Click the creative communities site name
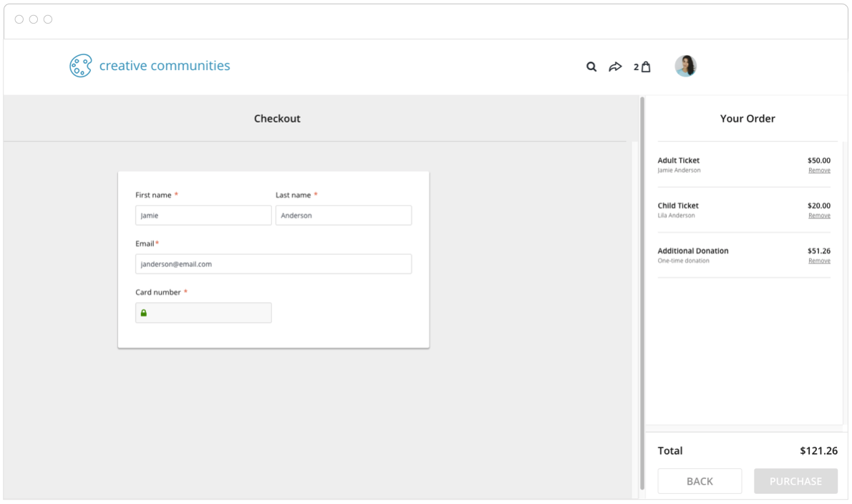 pos(165,66)
